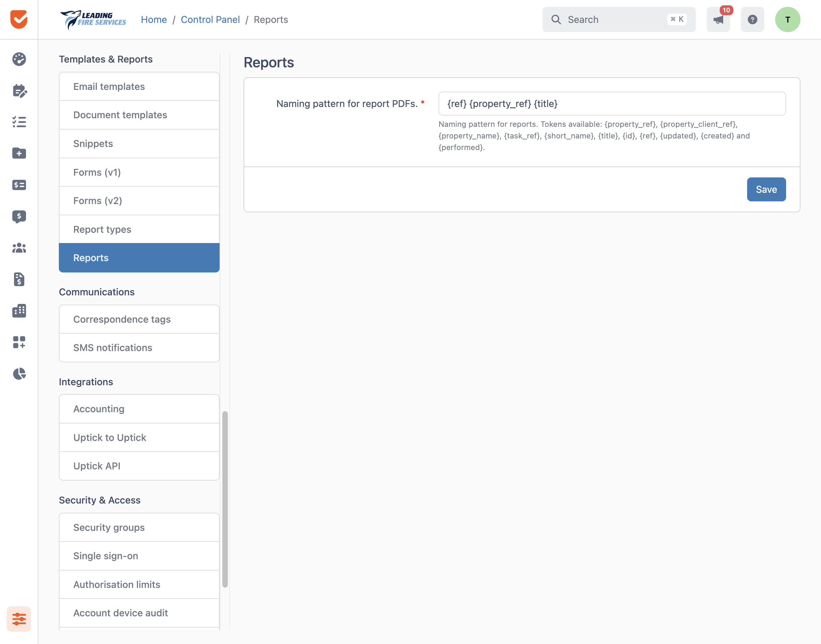Open the dashboard gauge icon in sidebar
Image resolution: width=821 pixels, height=644 pixels.
click(x=19, y=59)
